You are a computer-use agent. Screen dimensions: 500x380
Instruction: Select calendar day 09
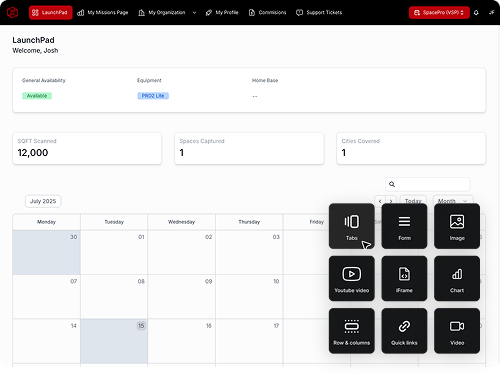182,297
